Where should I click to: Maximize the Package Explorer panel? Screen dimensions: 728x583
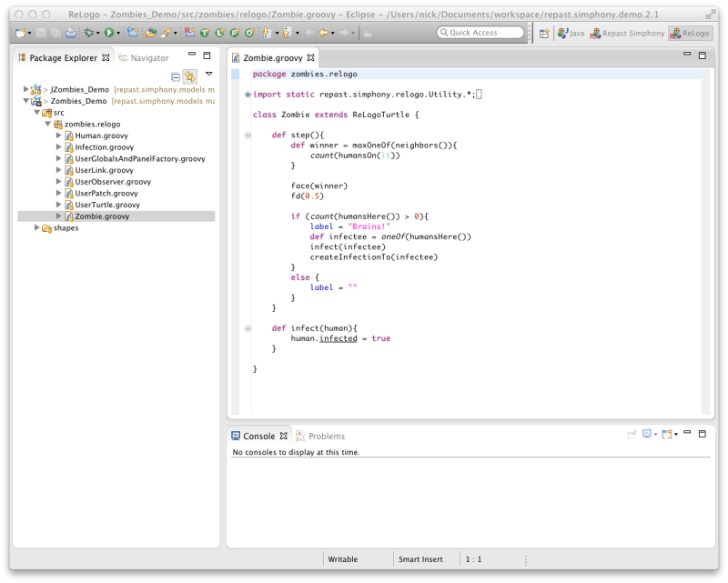[x=207, y=55]
